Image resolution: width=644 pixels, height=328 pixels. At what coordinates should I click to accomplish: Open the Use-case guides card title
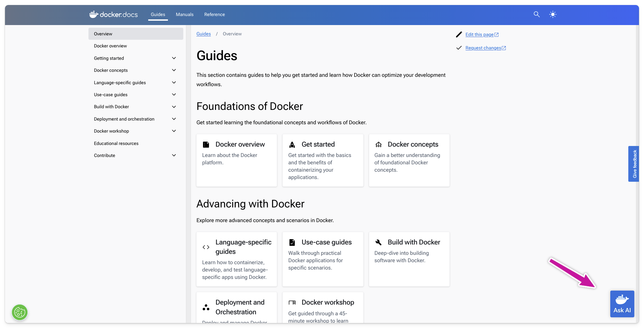327,242
